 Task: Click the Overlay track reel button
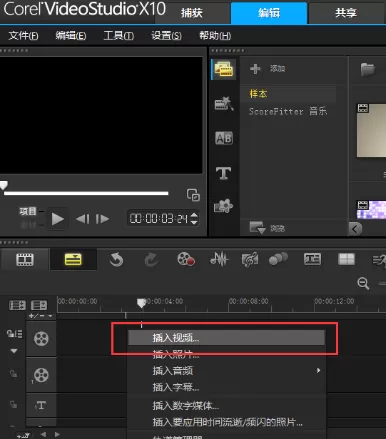(41, 375)
